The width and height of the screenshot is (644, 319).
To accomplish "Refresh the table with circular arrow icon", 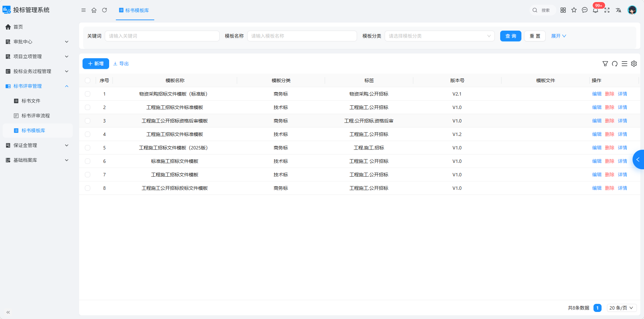I will 615,64.
